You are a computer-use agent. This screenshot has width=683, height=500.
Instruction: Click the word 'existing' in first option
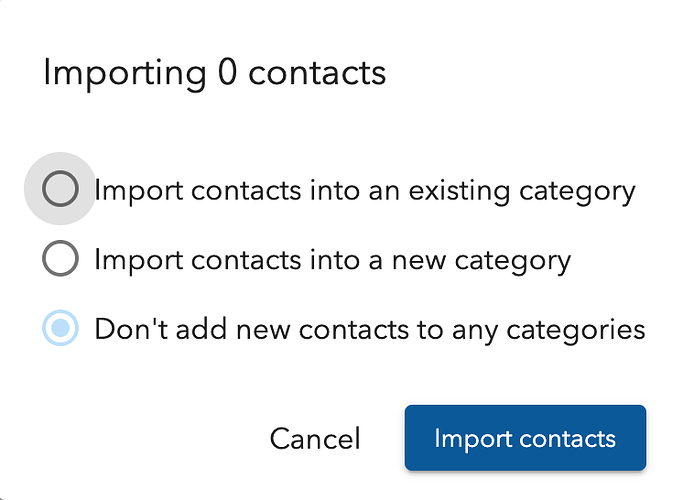coord(460,192)
